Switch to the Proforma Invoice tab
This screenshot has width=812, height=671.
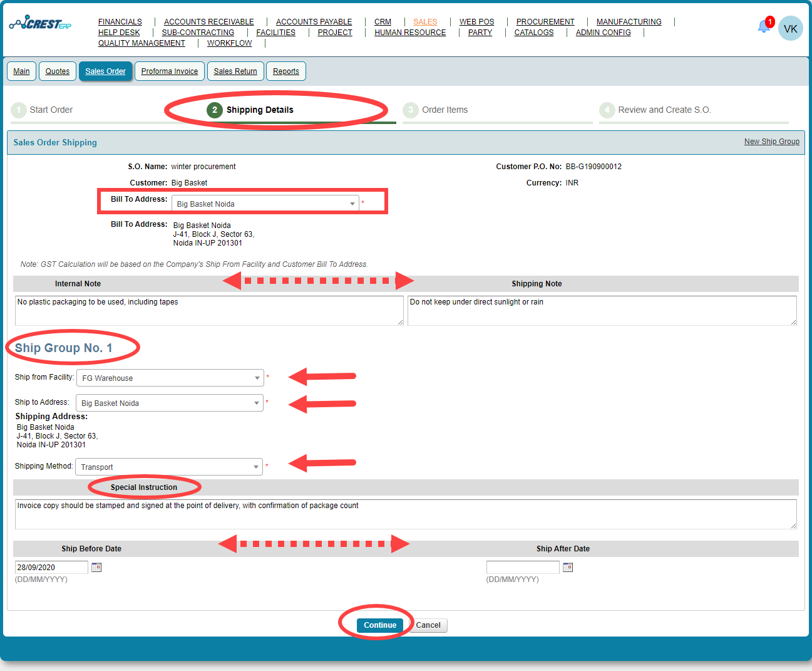[x=169, y=71]
